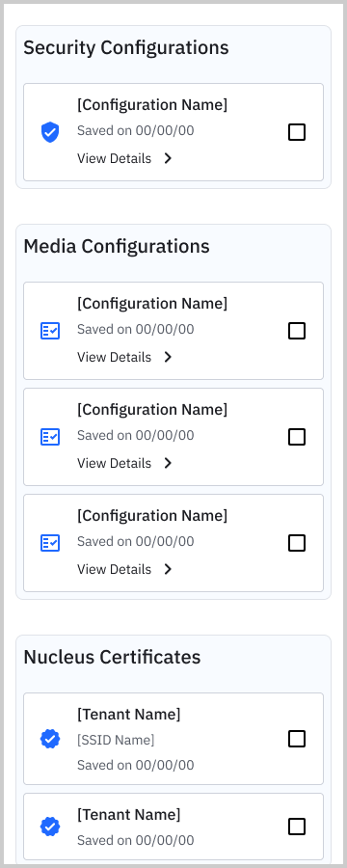Click the Nucleus Certificates section heading
347x868 pixels.
click(112, 657)
